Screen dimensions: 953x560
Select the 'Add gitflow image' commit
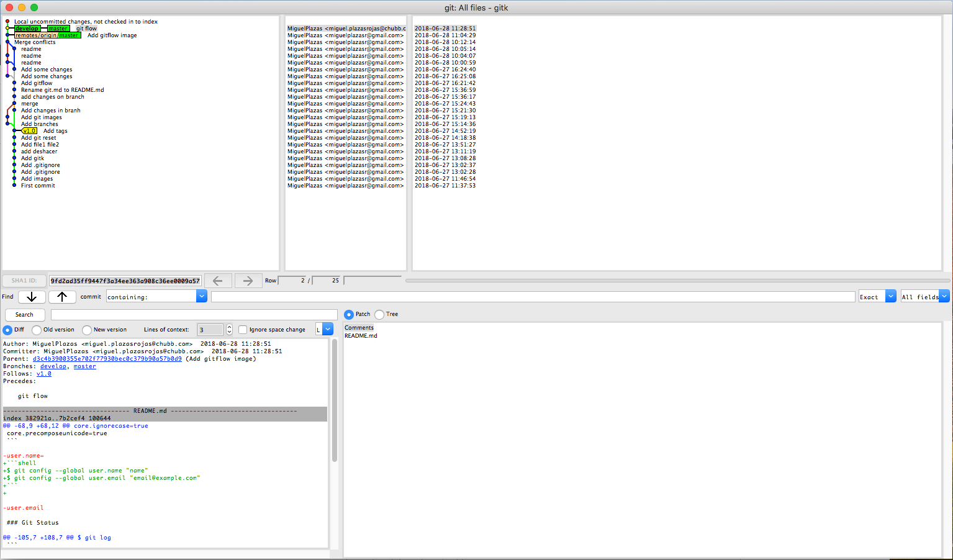pyautogui.click(x=112, y=35)
